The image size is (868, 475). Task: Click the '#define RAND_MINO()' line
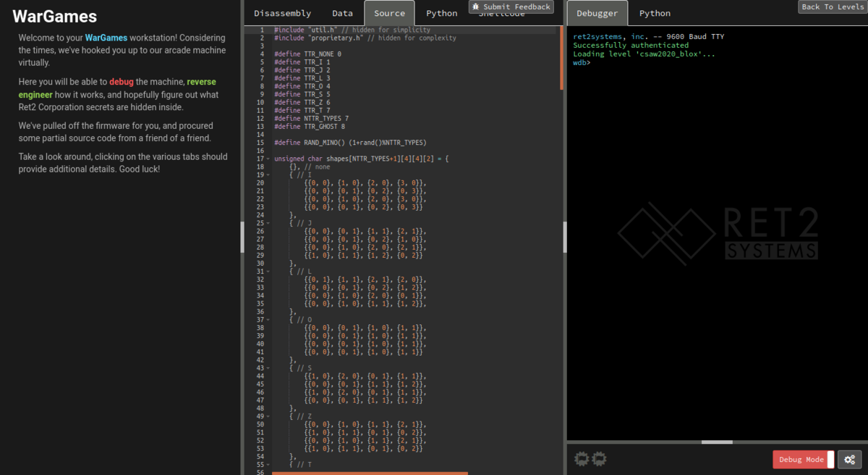[350, 143]
